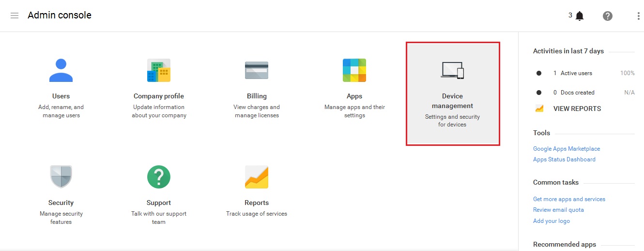This screenshot has width=644, height=251.
Task: Click the help question mark icon
Action: pyautogui.click(x=607, y=16)
